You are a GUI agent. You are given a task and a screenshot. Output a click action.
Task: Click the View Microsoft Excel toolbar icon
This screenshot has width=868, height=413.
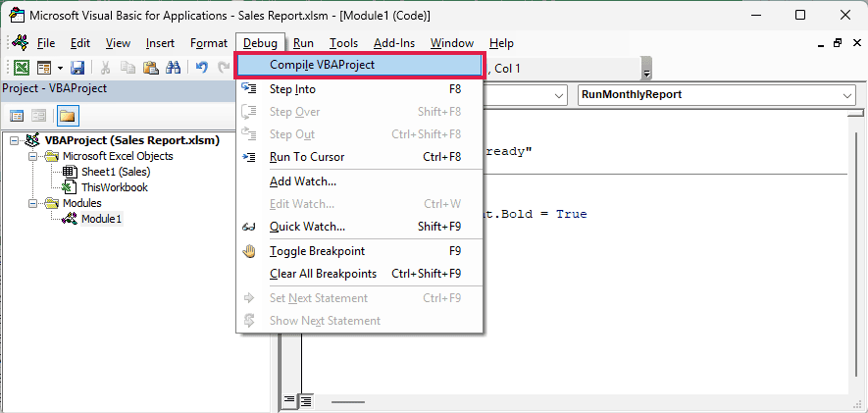(22, 68)
